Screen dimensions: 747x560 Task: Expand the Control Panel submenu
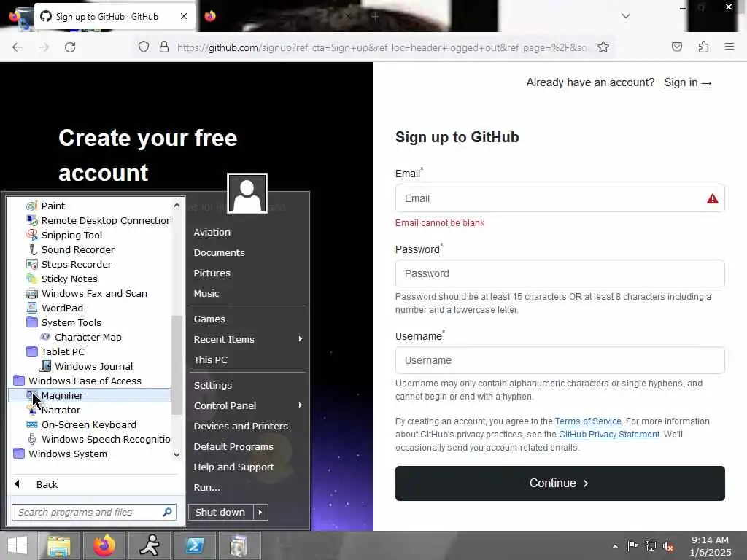(300, 405)
